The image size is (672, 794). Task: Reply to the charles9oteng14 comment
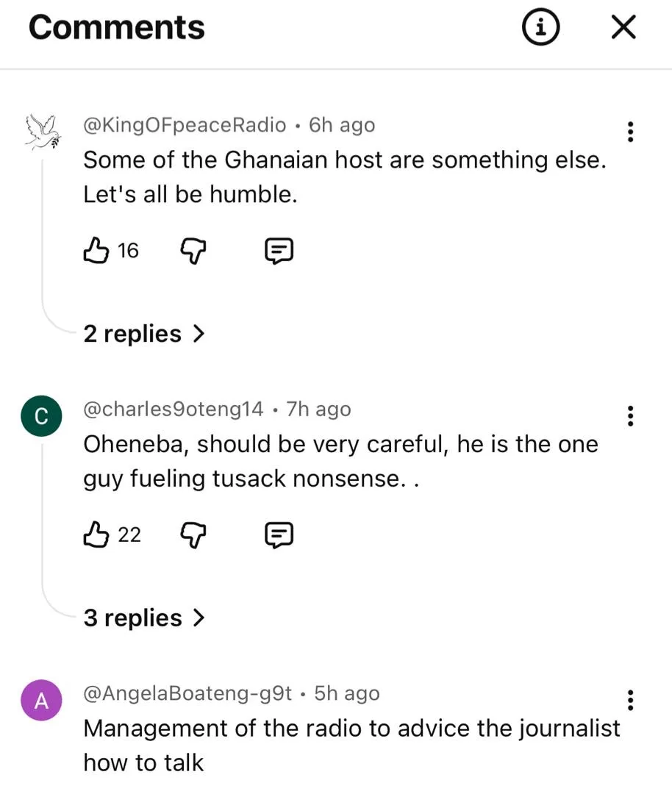coord(279,535)
